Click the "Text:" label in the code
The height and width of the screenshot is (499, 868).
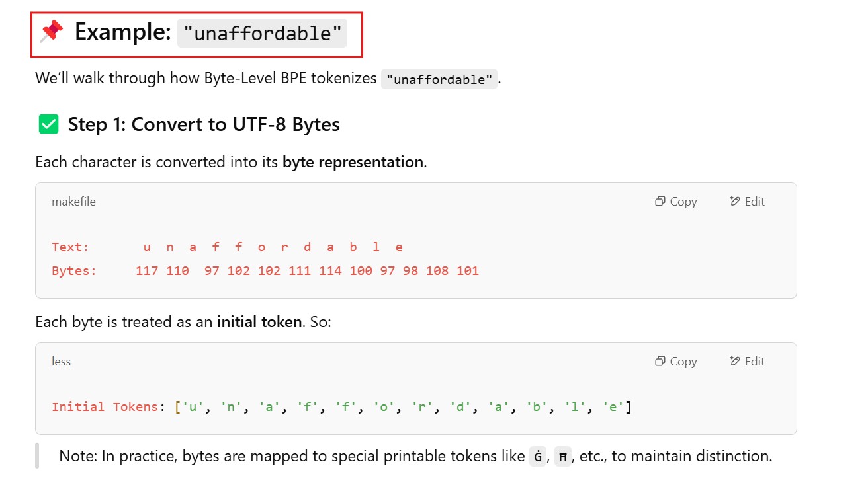[70, 247]
